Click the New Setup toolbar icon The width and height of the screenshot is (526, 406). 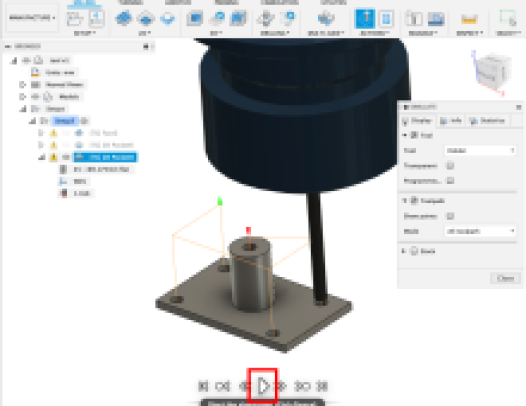(x=75, y=18)
